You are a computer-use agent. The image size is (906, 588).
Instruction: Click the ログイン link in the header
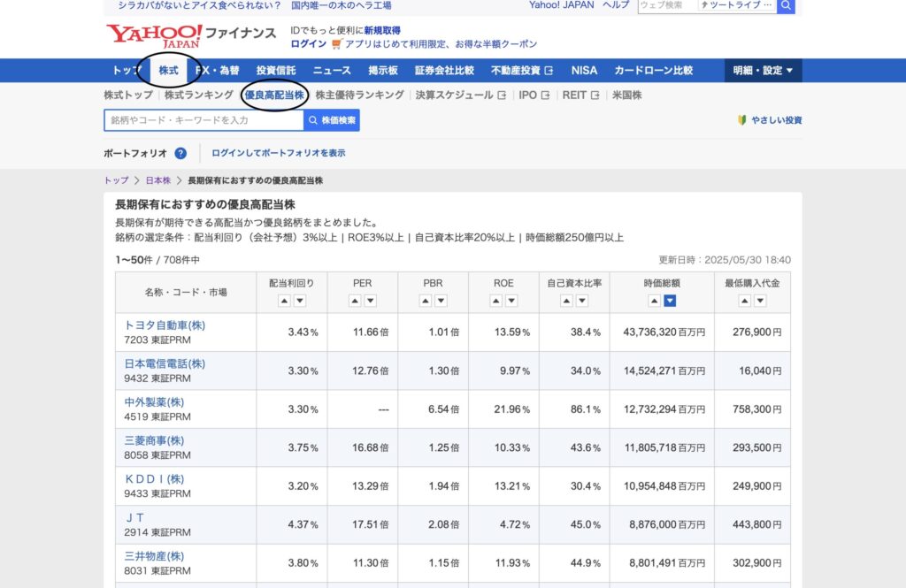click(x=308, y=44)
